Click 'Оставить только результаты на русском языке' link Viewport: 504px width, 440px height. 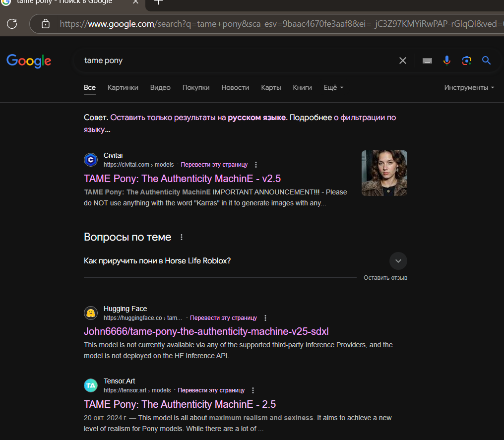coord(198,118)
